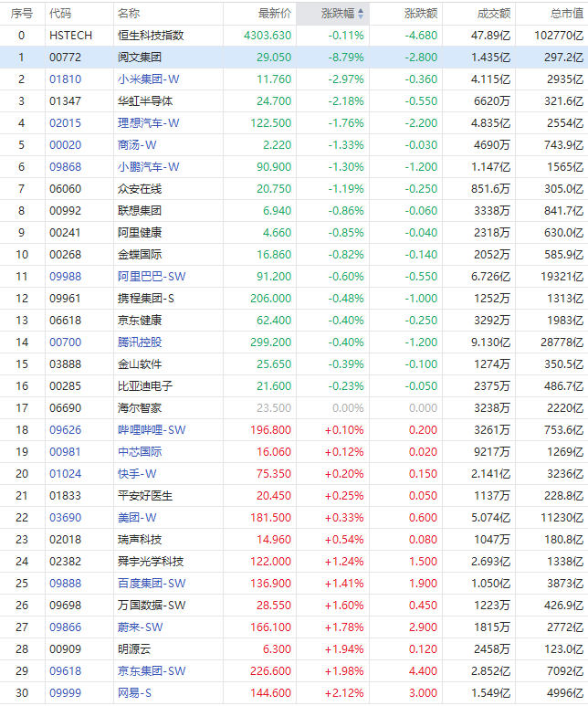This screenshot has height=706, width=588.
Task: Sort by 最新价 column header
Action: 275,14
